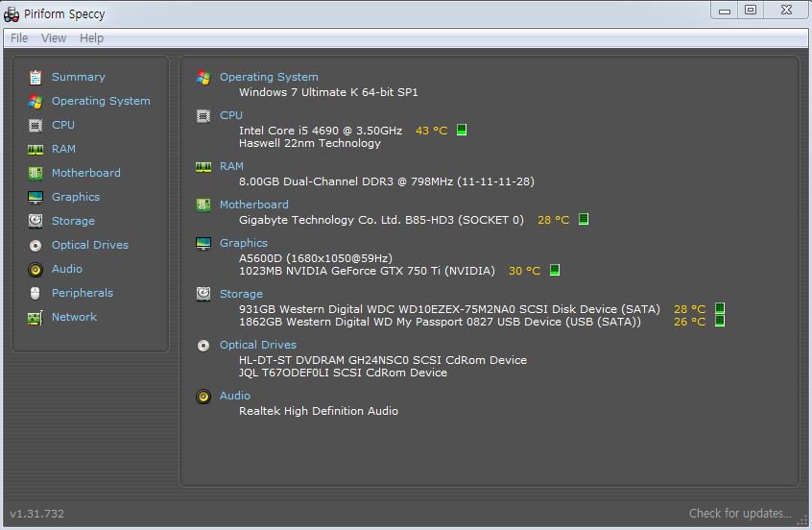
Task: Click the Optical Drives disc icon in main panel
Action: (x=203, y=346)
